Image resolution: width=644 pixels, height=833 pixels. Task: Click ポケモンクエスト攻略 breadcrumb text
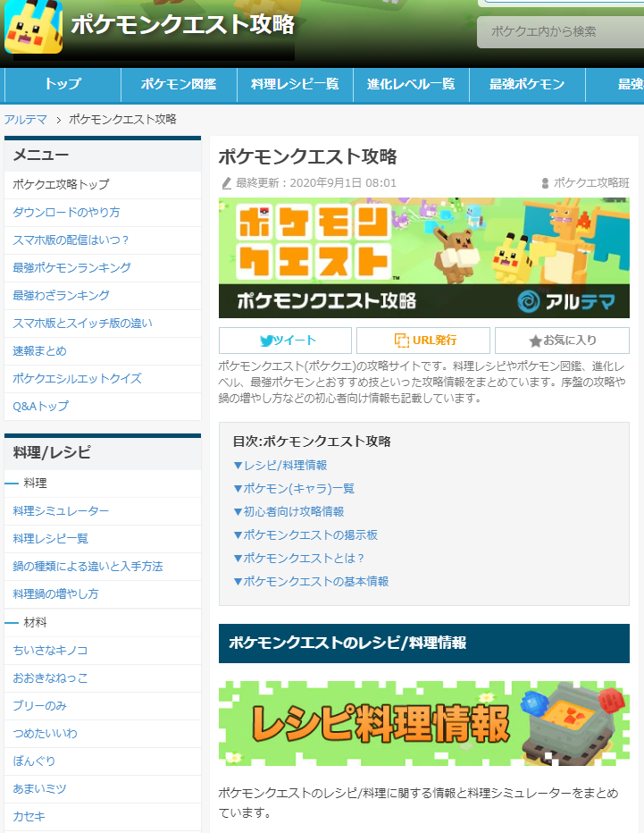coord(122,120)
